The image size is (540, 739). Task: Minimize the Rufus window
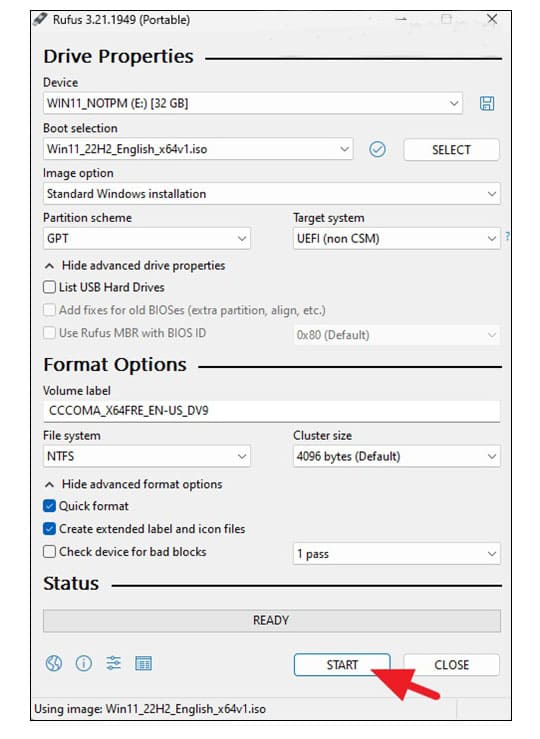[401, 19]
